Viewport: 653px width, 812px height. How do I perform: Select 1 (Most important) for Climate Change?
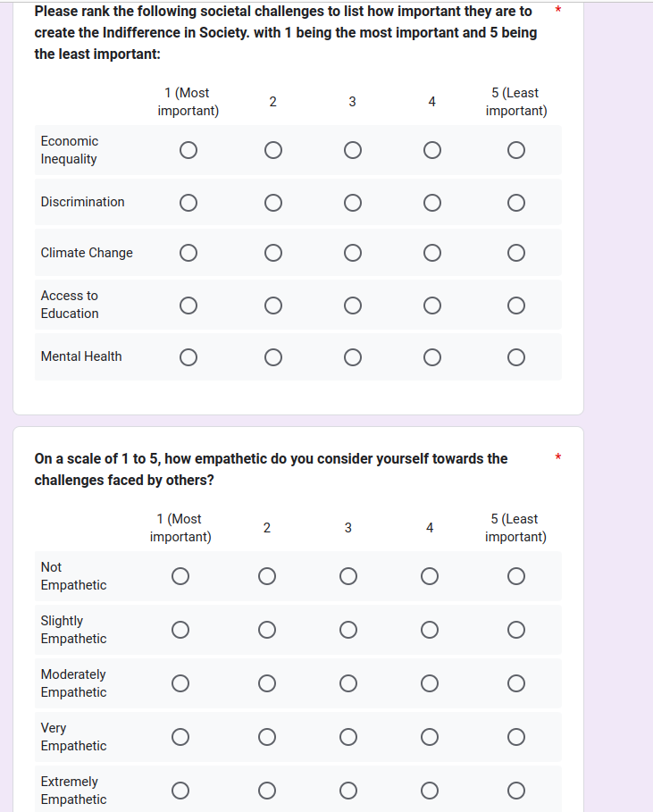click(188, 254)
